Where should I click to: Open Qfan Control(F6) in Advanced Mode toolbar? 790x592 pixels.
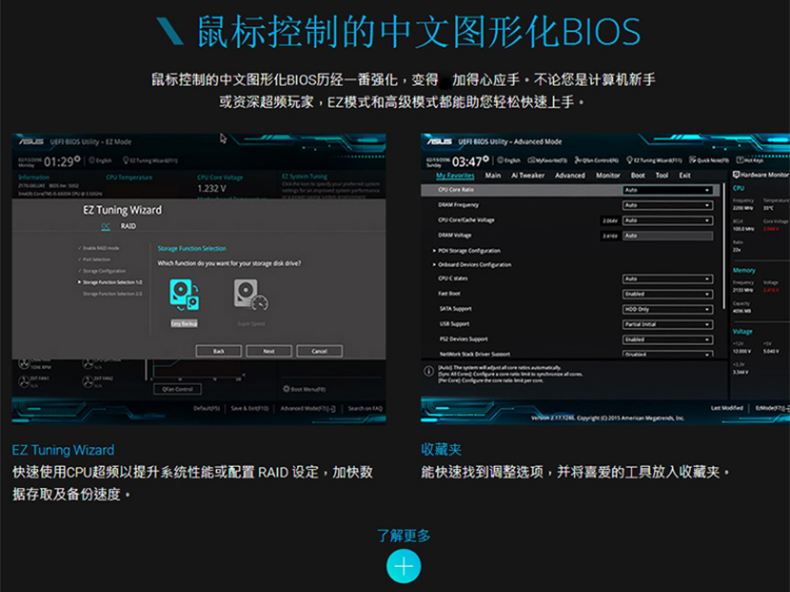click(597, 160)
